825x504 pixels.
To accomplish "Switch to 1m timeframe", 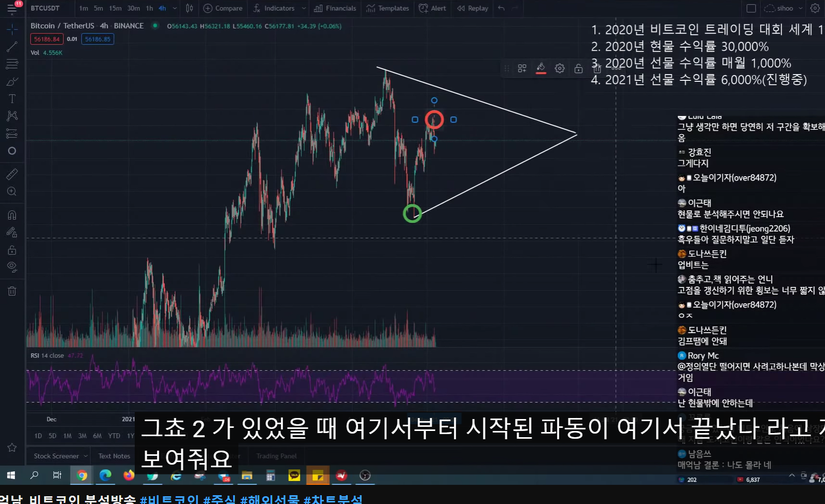I will (x=83, y=8).
